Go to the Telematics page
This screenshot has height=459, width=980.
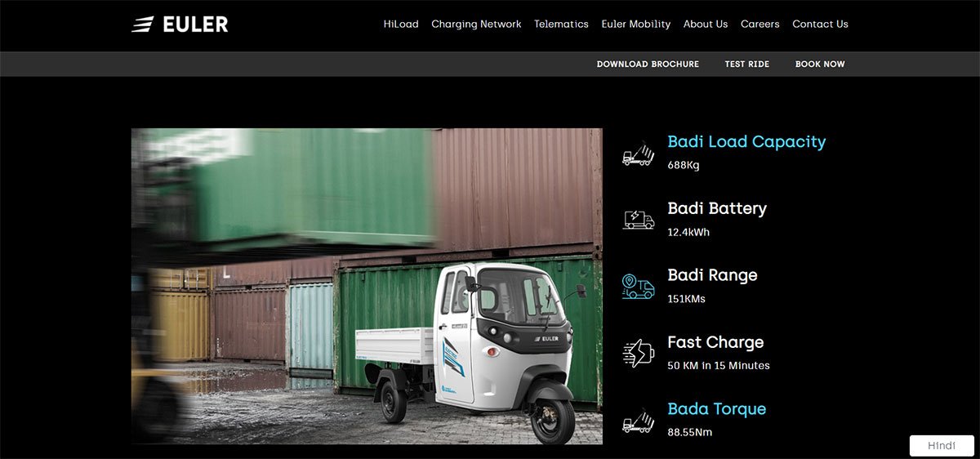click(x=561, y=25)
